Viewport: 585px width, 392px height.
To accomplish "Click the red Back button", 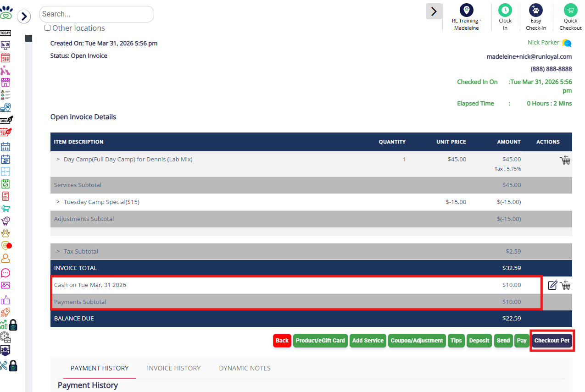I will (282, 341).
